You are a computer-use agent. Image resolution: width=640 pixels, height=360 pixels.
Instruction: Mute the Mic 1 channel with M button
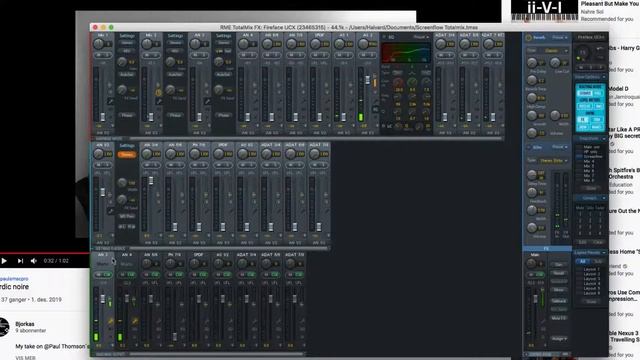99,55
